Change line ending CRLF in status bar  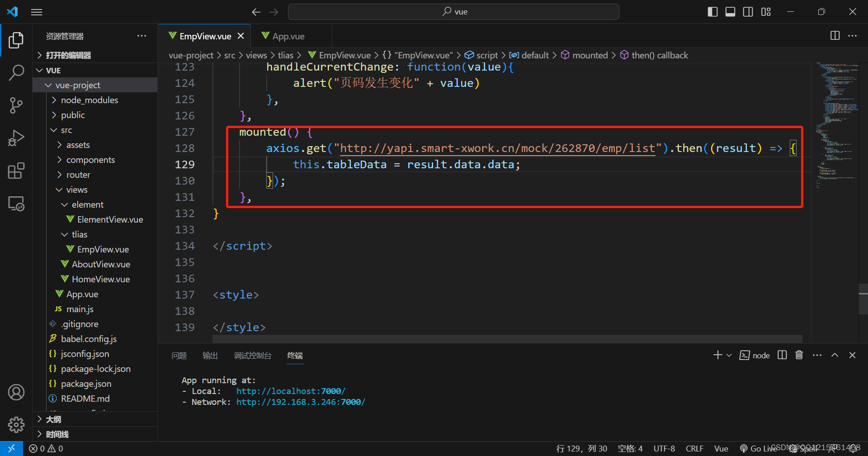694,448
